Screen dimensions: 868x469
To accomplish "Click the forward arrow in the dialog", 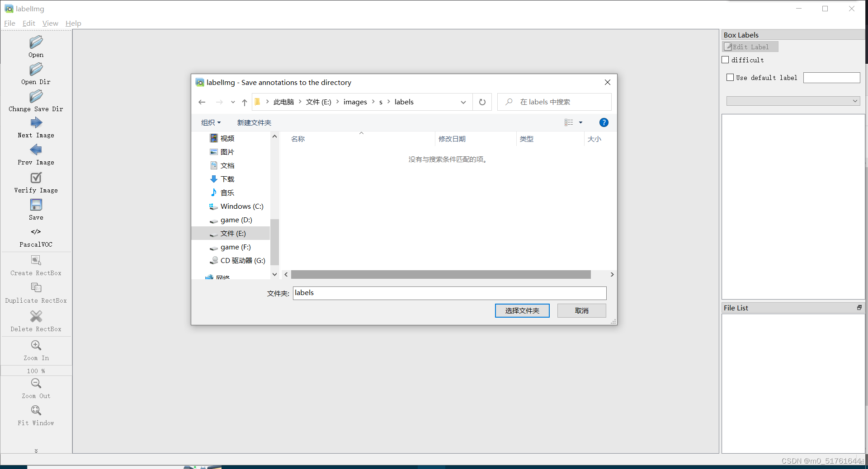I will point(219,102).
